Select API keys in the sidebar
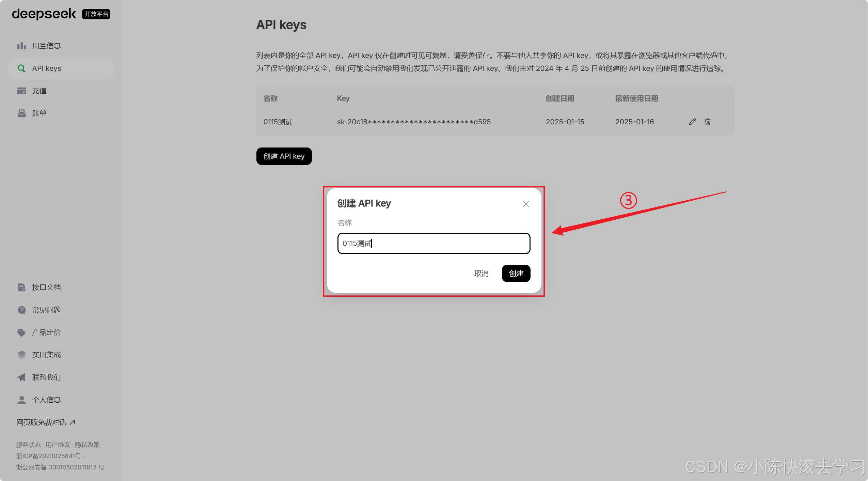Image resolution: width=868 pixels, height=481 pixels. click(x=47, y=68)
